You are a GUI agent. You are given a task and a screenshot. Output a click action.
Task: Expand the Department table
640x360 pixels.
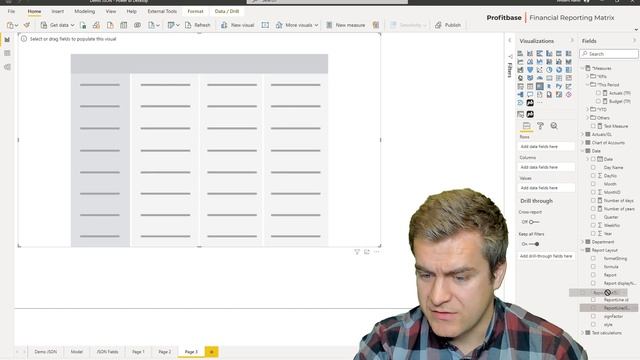582,242
